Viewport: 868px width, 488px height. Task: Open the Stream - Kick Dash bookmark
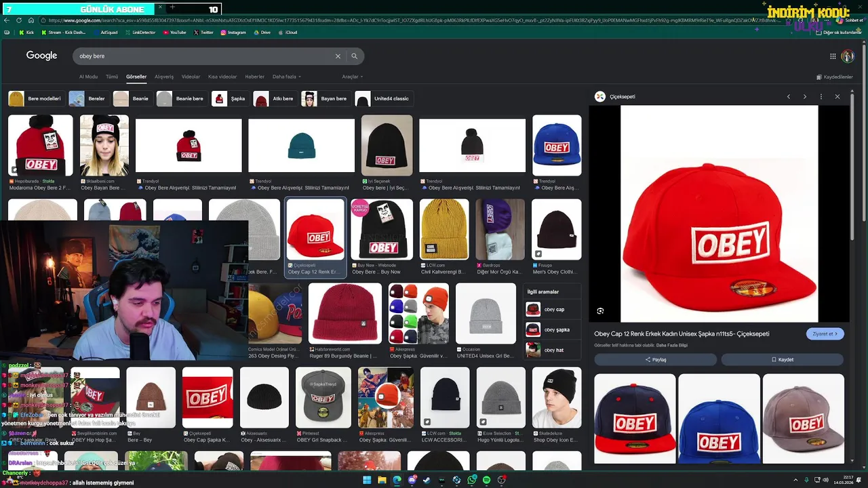point(63,33)
